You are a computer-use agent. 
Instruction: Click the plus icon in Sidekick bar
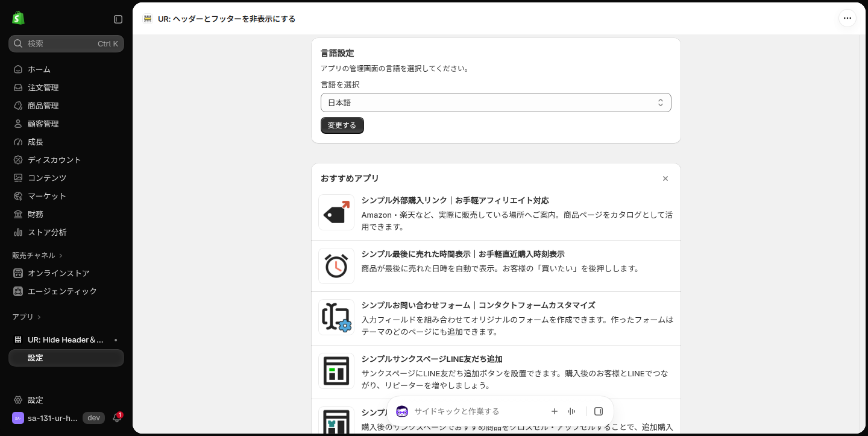[x=555, y=411]
